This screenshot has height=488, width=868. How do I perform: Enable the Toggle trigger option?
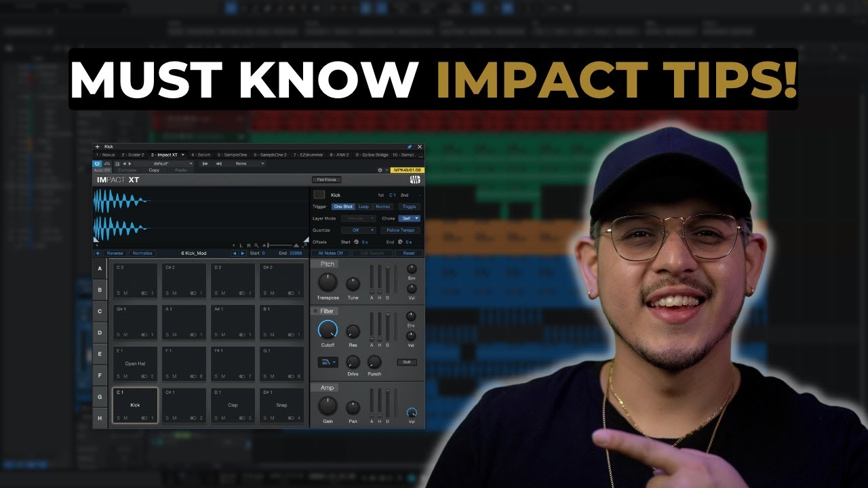(x=409, y=207)
